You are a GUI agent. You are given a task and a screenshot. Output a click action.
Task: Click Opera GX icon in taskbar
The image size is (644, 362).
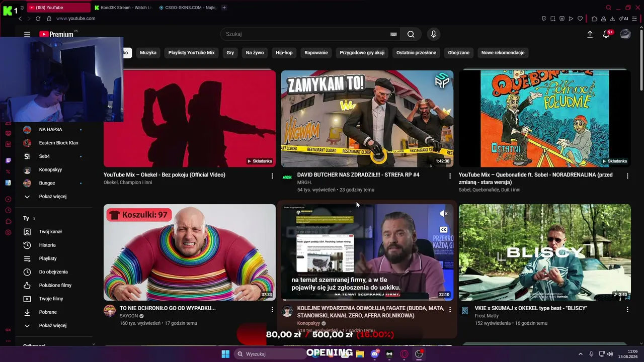tap(404, 354)
